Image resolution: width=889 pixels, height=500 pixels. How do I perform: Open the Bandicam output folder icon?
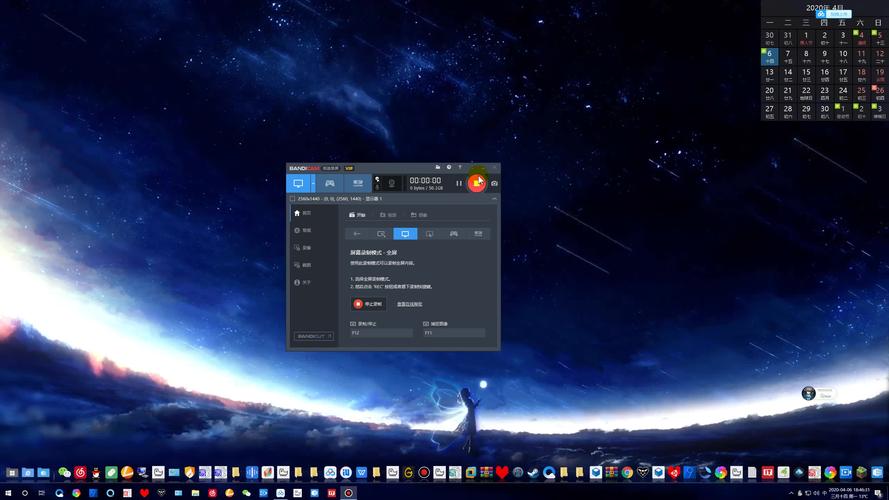tap(438, 167)
